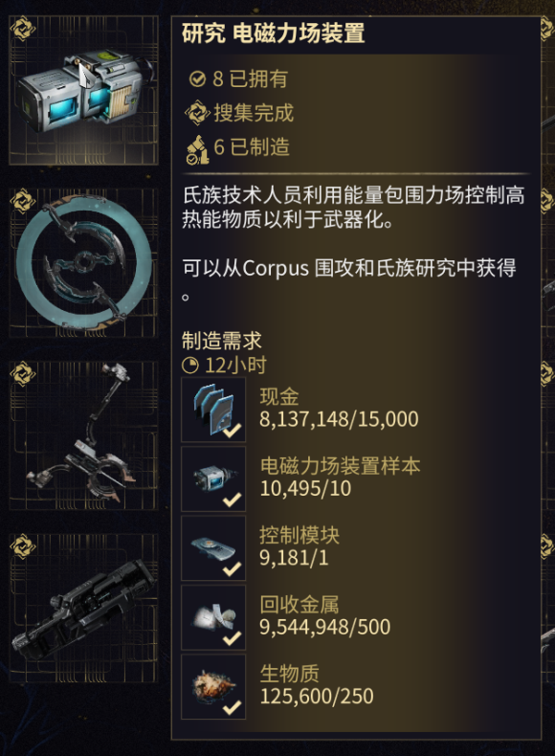This screenshot has width=555, height=756.
Task: Select the articulated arm weapon thumbnail
Action: tap(83, 435)
